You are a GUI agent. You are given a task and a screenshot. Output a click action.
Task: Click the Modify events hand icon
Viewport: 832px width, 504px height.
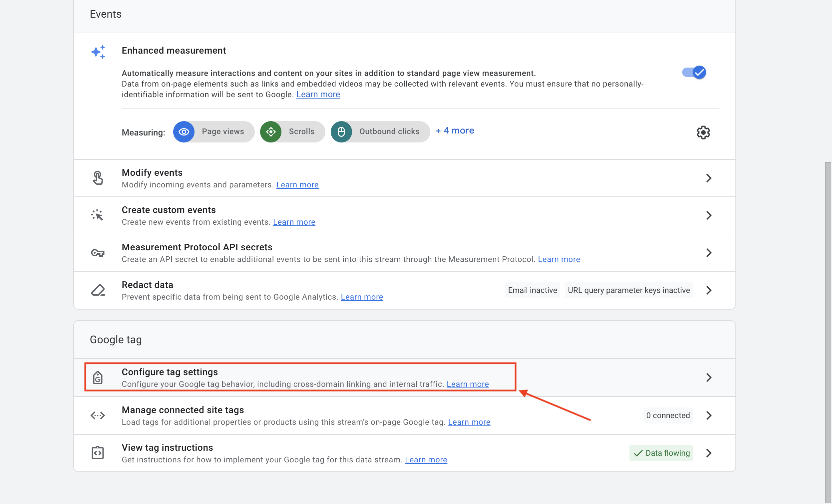(98, 178)
